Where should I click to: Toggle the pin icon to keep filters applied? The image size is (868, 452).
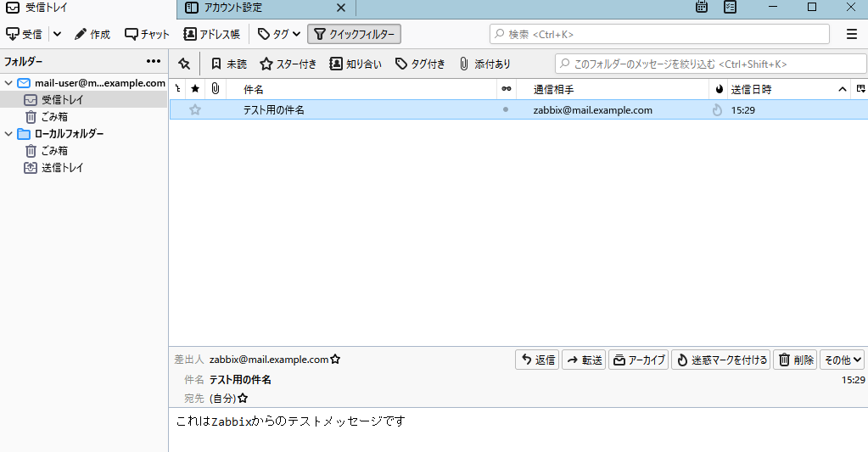(x=184, y=64)
